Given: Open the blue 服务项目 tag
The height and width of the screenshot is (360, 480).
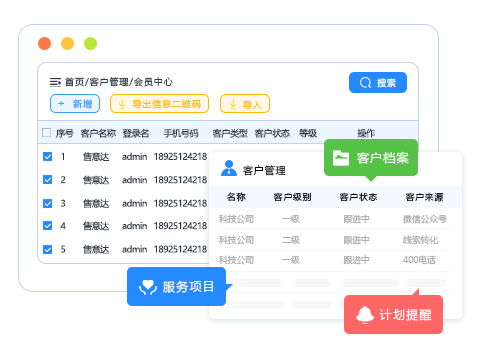Looking at the screenshot, I should point(176,286).
